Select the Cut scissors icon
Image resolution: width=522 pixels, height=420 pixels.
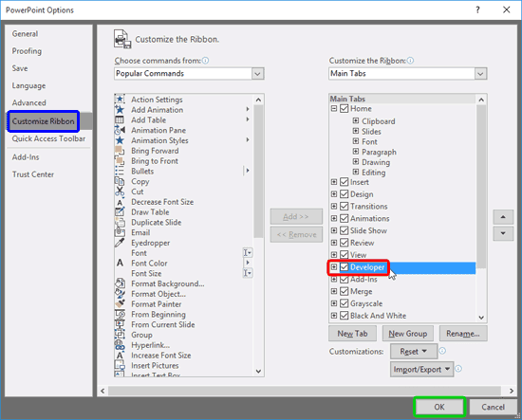[120, 192]
